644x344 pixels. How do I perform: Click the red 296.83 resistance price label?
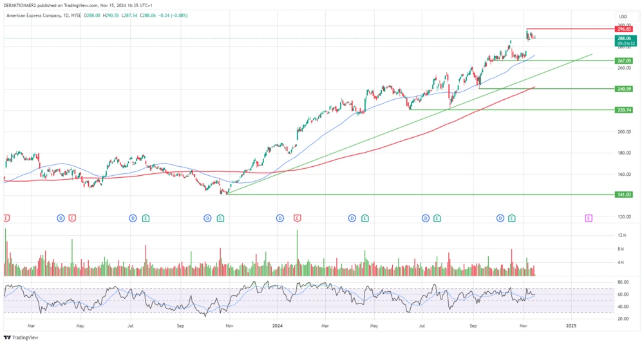624,29
